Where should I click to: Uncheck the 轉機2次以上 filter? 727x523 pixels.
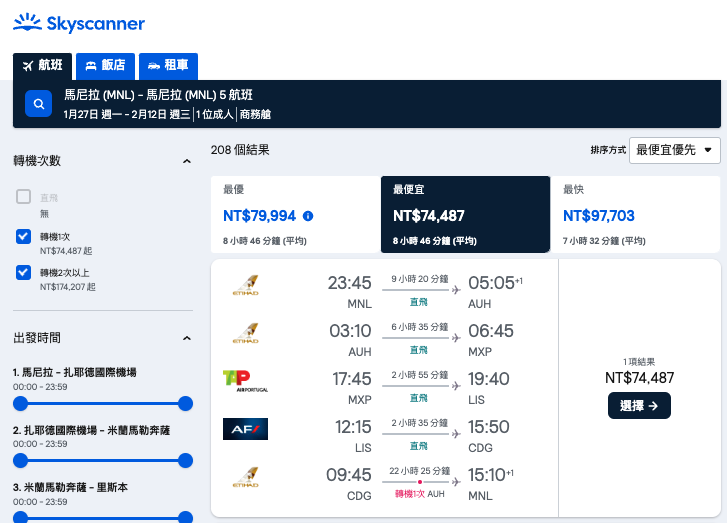[23, 272]
